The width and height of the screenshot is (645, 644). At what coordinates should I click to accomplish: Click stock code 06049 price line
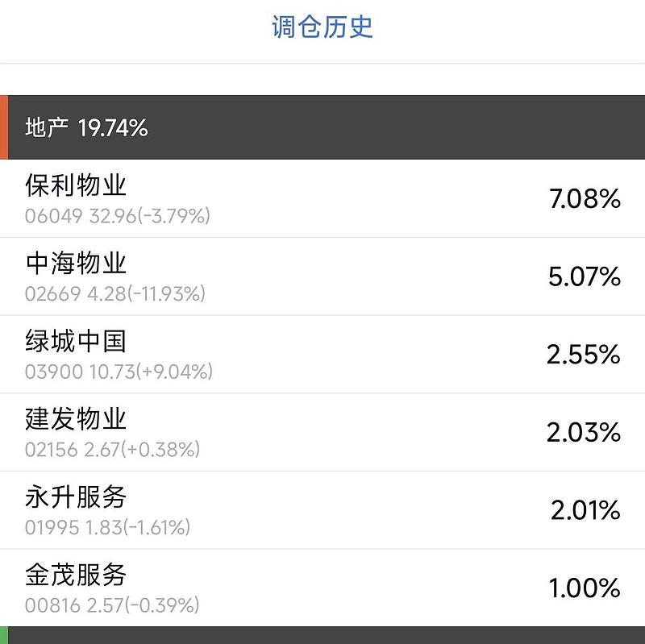click(118, 216)
